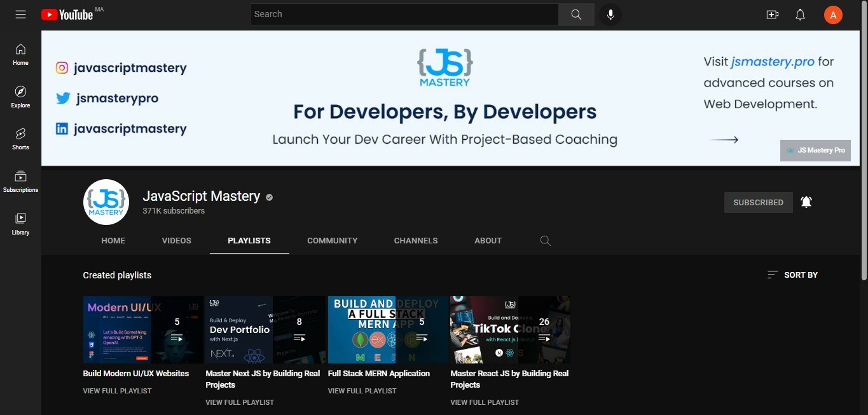This screenshot has width=868, height=415.
Task: Click the channel search magnifier icon
Action: (x=545, y=241)
